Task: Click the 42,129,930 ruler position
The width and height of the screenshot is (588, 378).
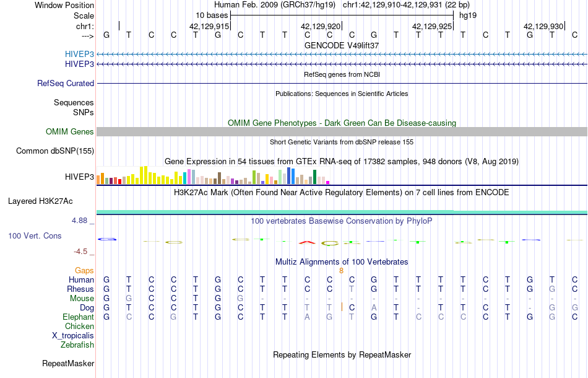Action: point(543,26)
